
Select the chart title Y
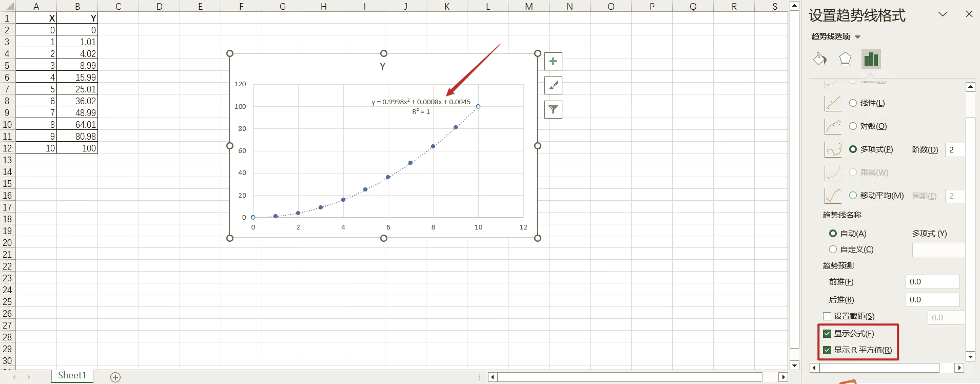(x=383, y=67)
